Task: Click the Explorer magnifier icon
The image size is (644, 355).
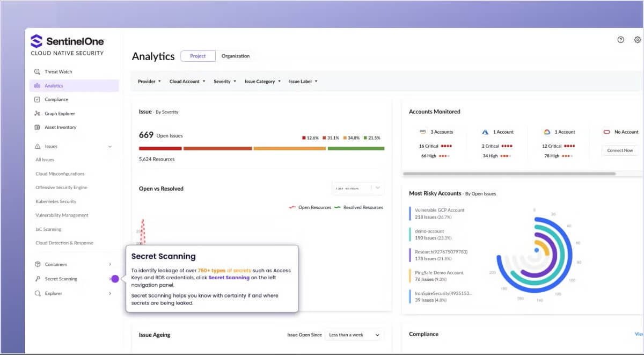Action: pyautogui.click(x=38, y=293)
